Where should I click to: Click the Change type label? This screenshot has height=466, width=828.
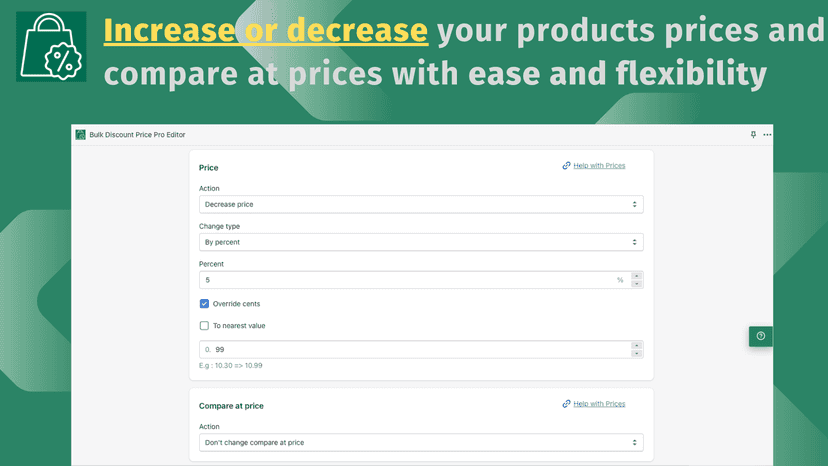point(219,226)
